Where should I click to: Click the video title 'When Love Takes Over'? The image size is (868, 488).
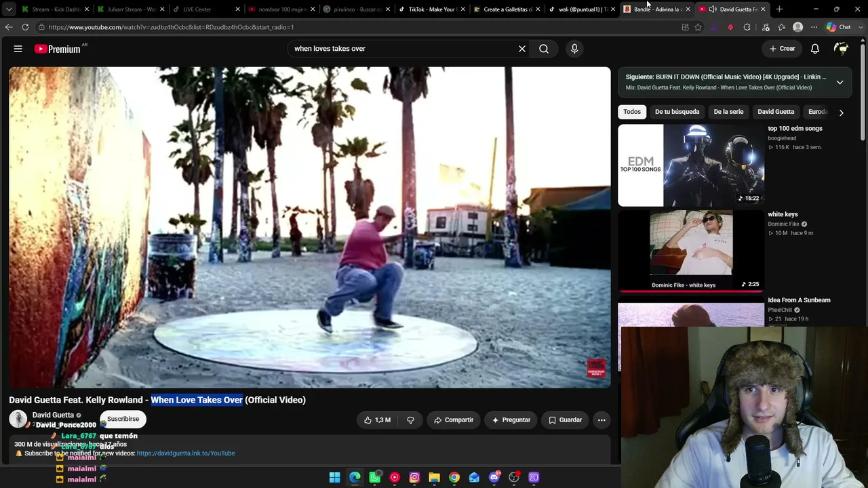[x=197, y=400]
